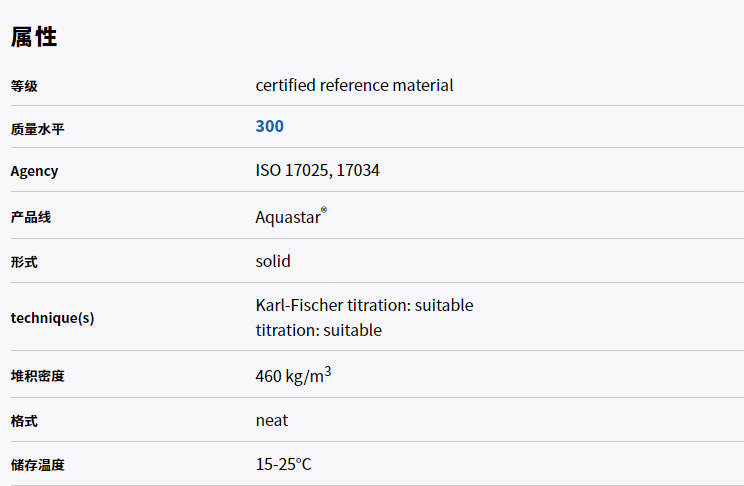The image size is (744, 486).
Task: Click the solid form value
Action: point(273,261)
